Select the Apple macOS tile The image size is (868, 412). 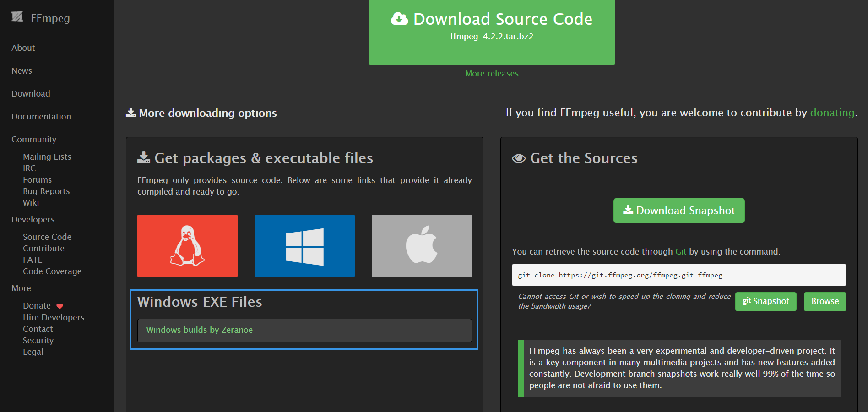[422, 246]
